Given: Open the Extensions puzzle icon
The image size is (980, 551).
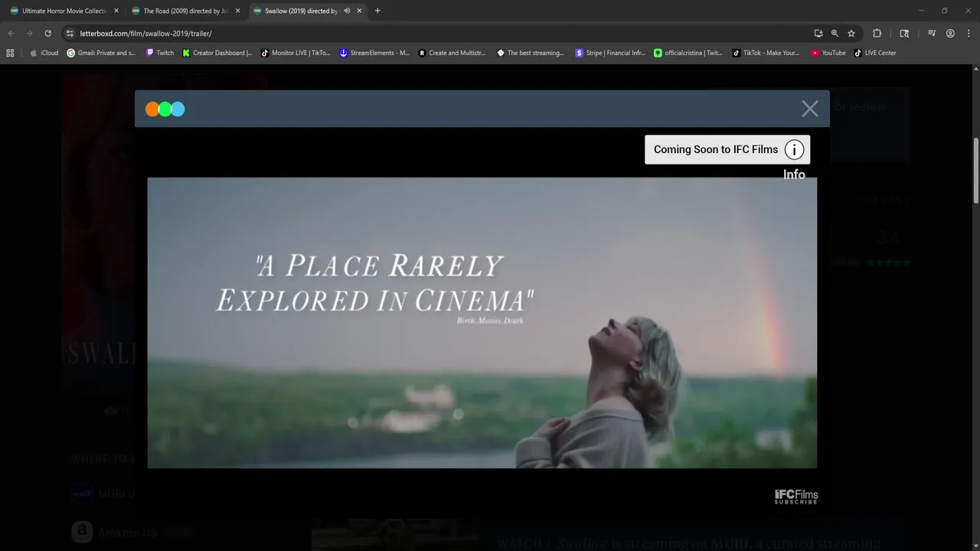Looking at the screenshot, I should (x=877, y=34).
